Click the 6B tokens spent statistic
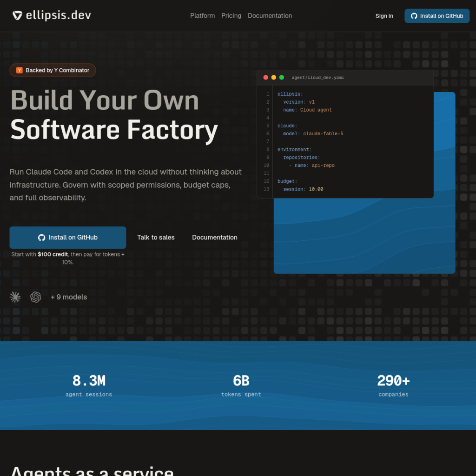The height and width of the screenshot is (476, 476). 241,385
